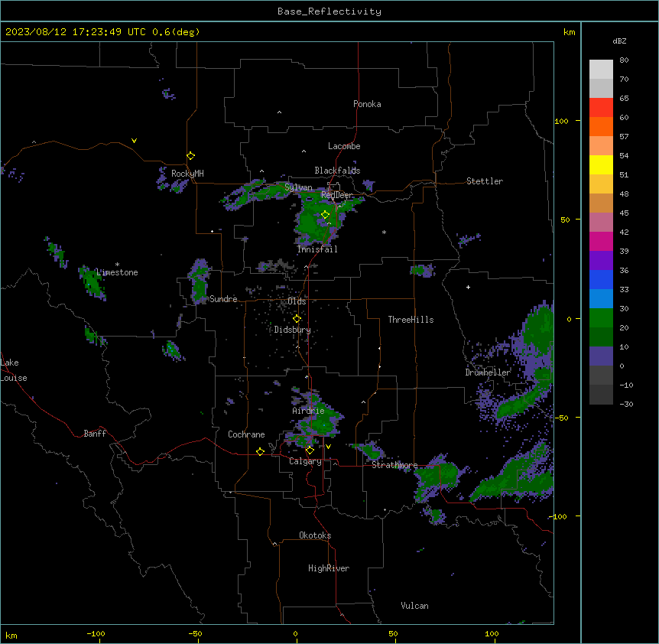Click the Vulcan label

415,606
